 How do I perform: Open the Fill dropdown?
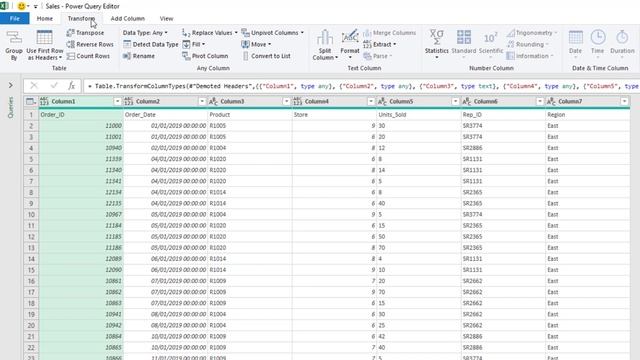194,44
